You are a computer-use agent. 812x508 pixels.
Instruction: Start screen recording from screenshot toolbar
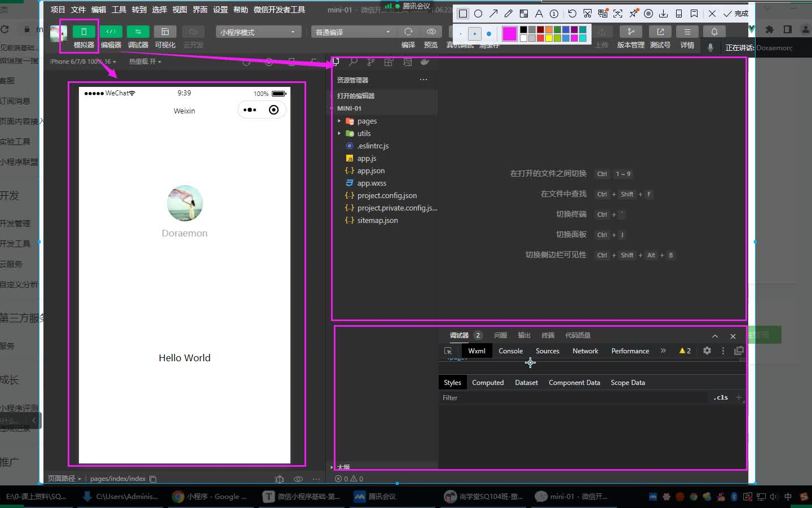tap(648, 14)
